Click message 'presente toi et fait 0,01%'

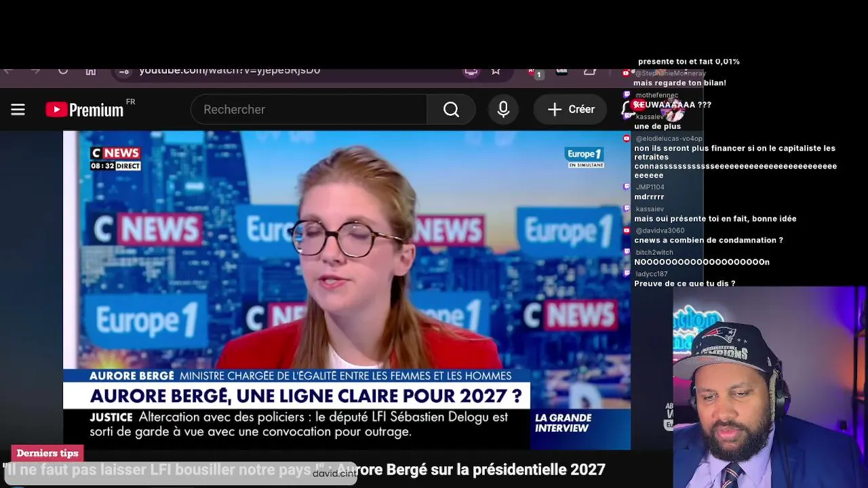(x=689, y=62)
